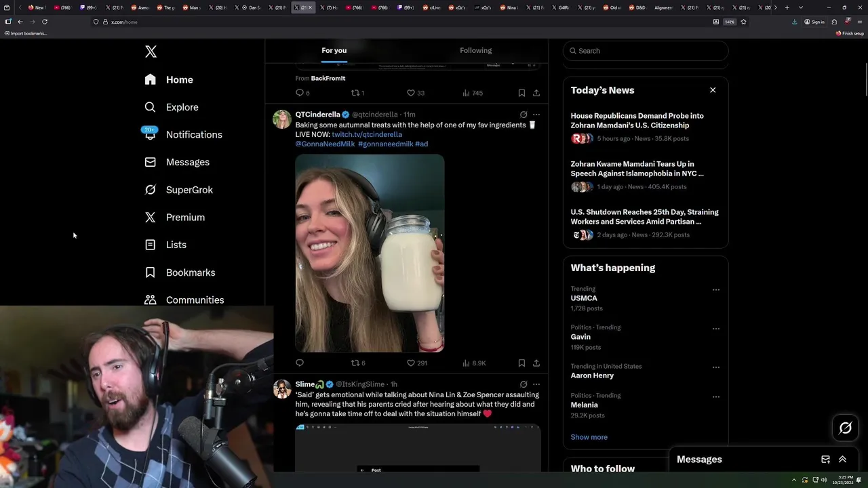This screenshot has height=488, width=868.
Task: Click browser Sign in button
Action: 814,22
